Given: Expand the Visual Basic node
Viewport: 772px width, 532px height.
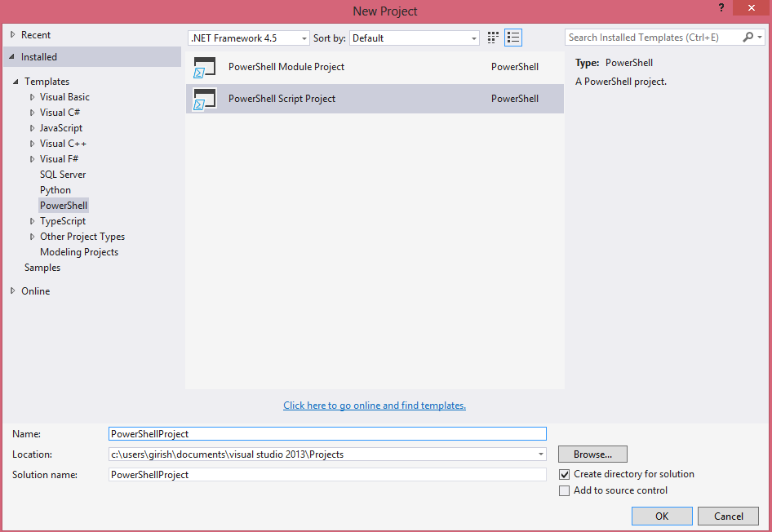Looking at the screenshot, I should pos(32,97).
